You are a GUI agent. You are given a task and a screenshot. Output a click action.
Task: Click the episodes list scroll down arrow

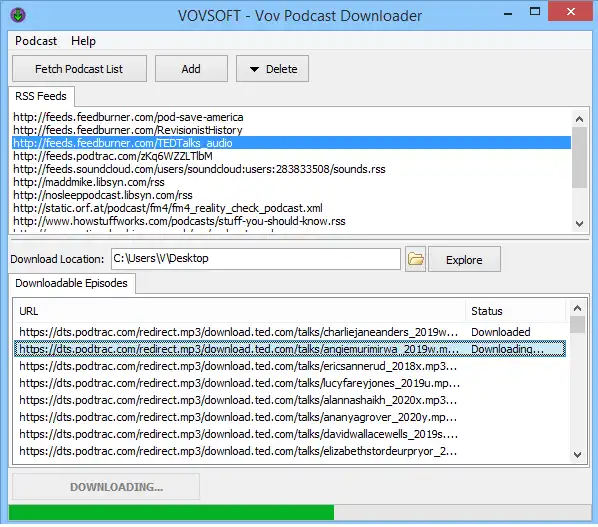click(577, 455)
